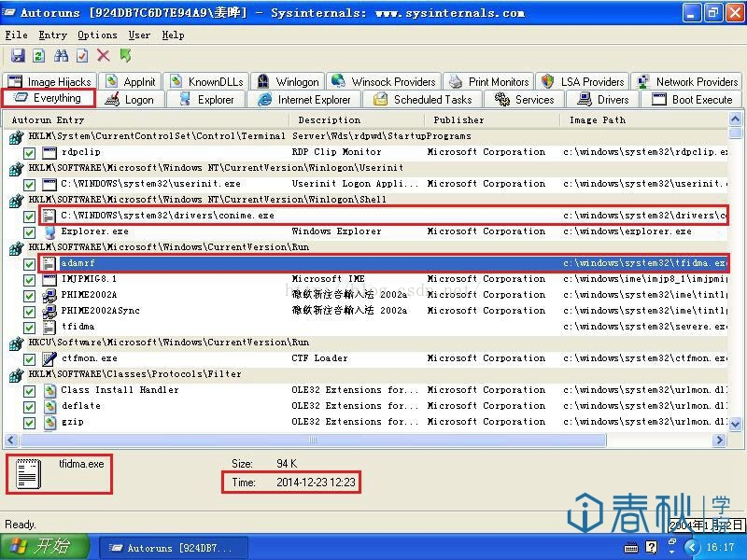Open the Options menu

(x=97, y=35)
